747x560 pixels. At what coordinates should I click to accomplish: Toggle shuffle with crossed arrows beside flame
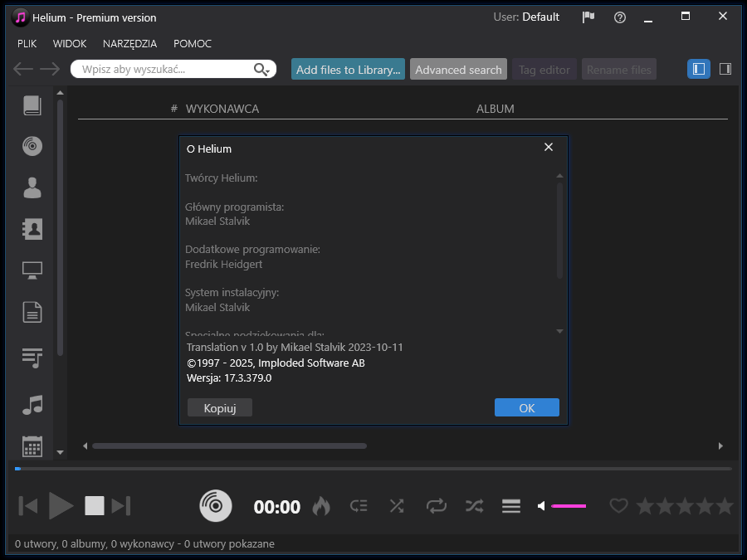pyautogui.click(x=397, y=506)
